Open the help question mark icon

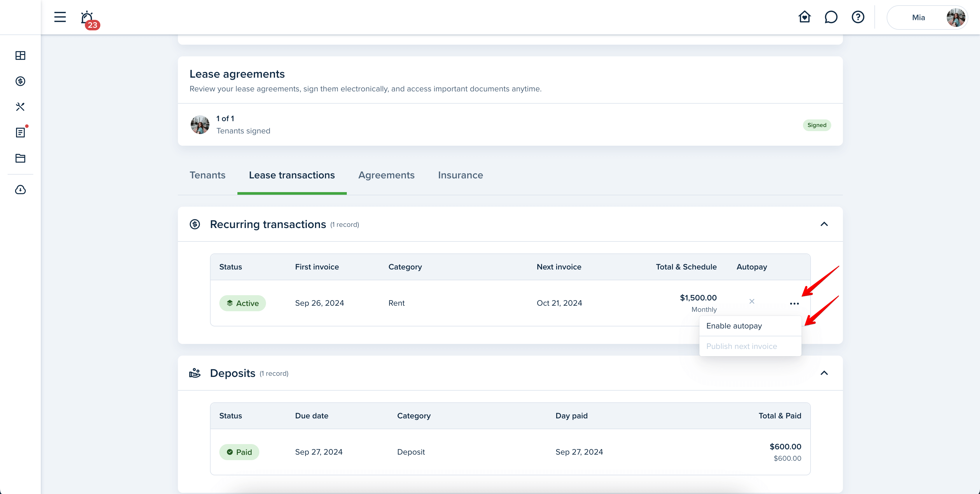(858, 17)
